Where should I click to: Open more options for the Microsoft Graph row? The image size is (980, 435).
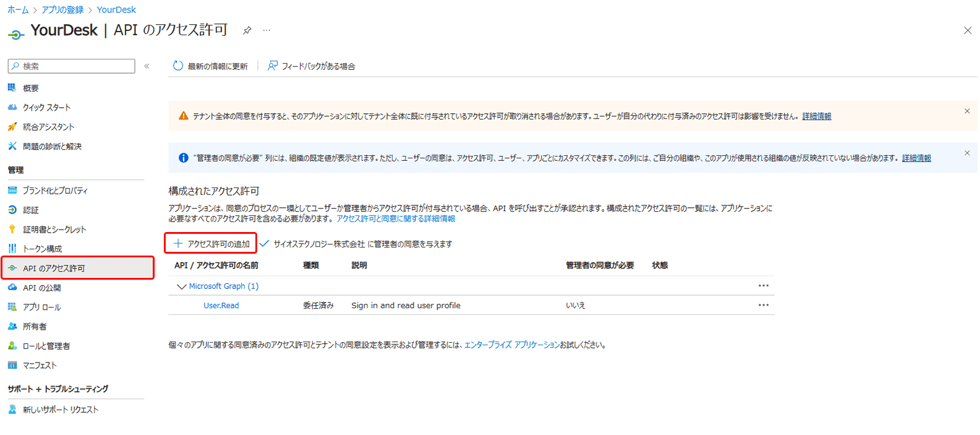[764, 286]
